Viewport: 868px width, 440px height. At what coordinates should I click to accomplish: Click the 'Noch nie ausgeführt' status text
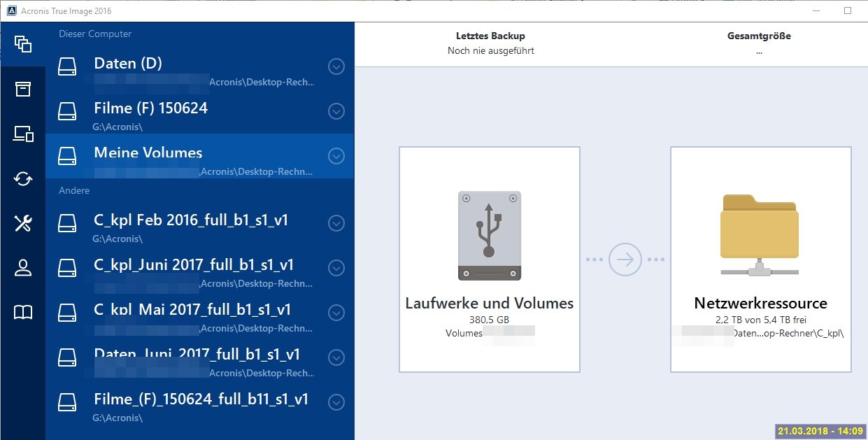(x=491, y=50)
